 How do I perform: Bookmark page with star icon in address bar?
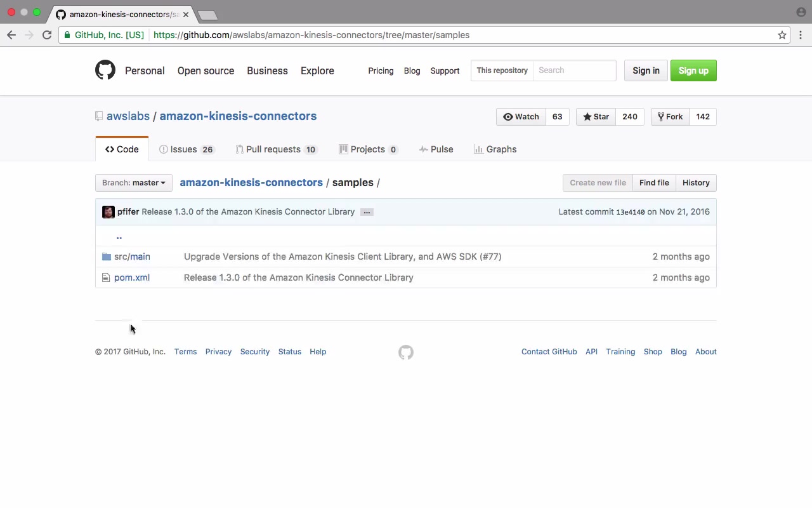pos(782,35)
